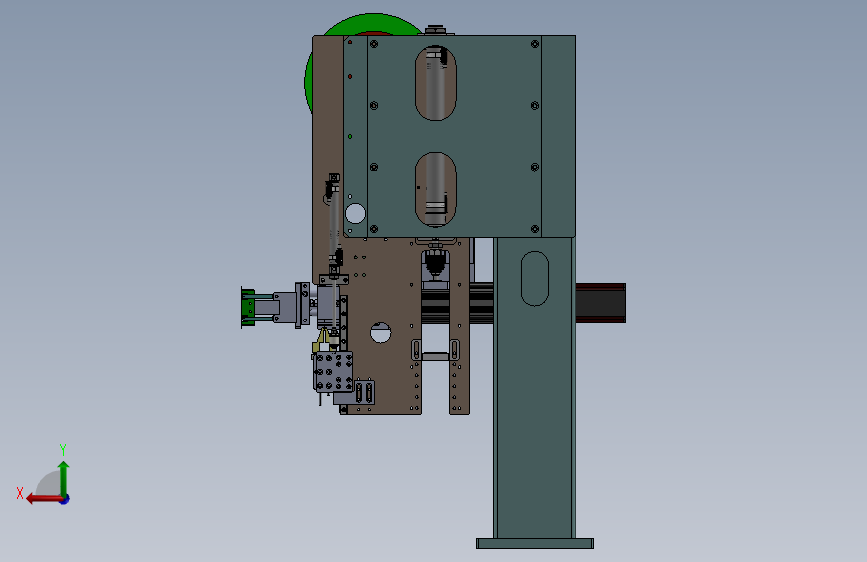This screenshot has height=562, width=867.
Task: Click the 'Y' label of the triad
Action: (63, 449)
